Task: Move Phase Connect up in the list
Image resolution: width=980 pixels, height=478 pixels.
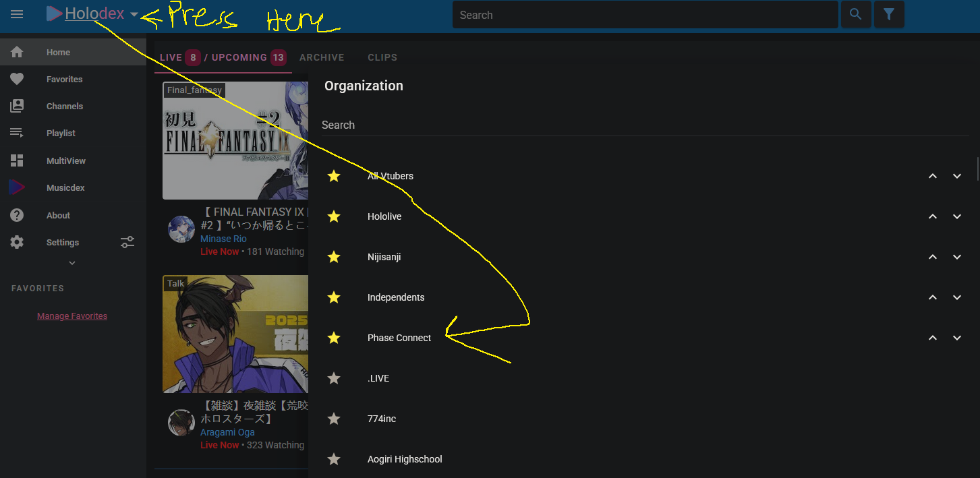Action: pyautogui.click(x=933, y=338)
